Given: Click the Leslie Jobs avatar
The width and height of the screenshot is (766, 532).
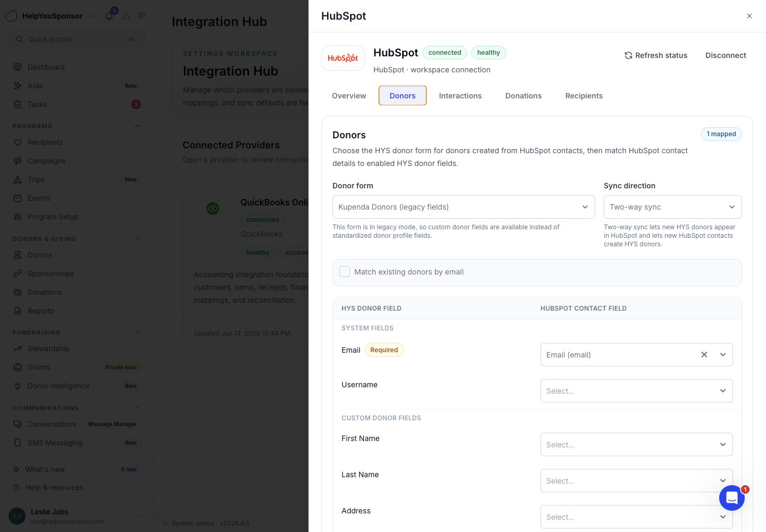Looking at the screenshot, I should pyautogui.click(x=17, y=516).
